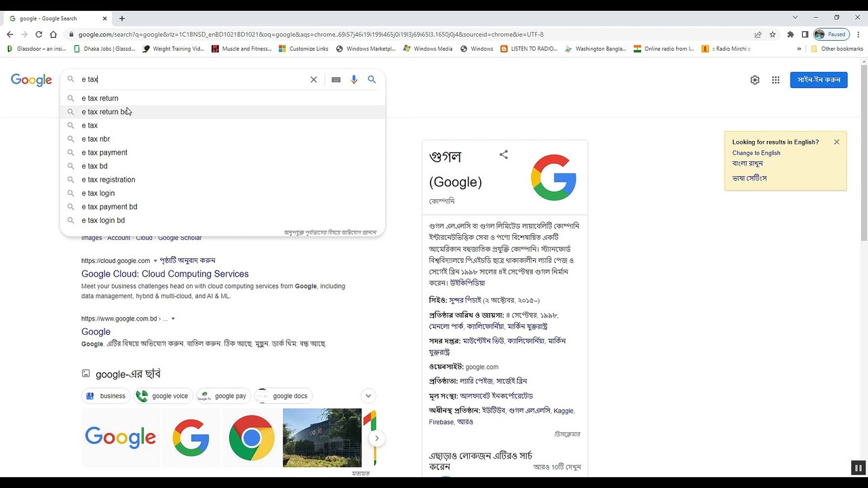This screenshot has width=868, height=488.
Task: Dismiss the English results notice
Action: [837, 142]
